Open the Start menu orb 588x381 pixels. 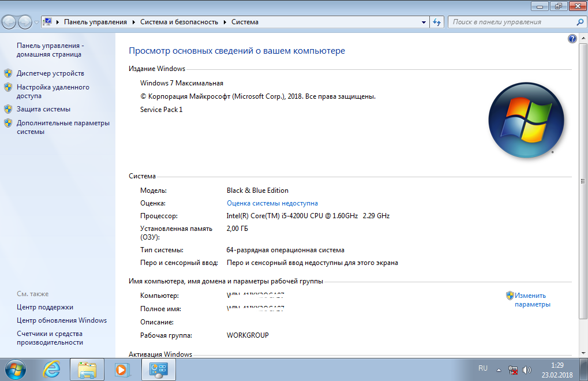pyautogui.click(x=15, y=370)
